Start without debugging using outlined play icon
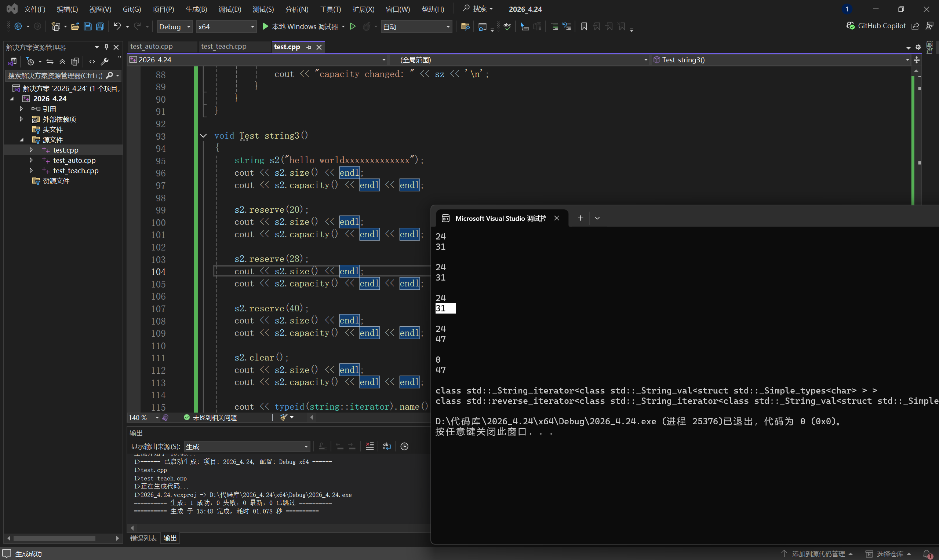Screen dimensions: 939x560 point(353,26)
